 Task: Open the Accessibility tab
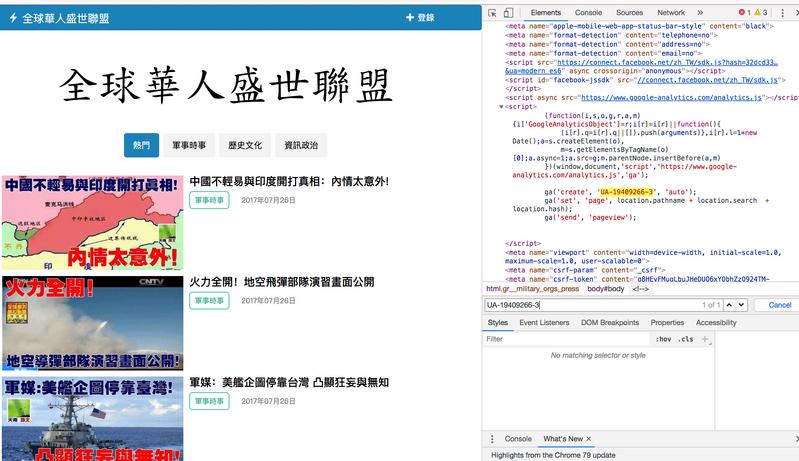[716, 323]
